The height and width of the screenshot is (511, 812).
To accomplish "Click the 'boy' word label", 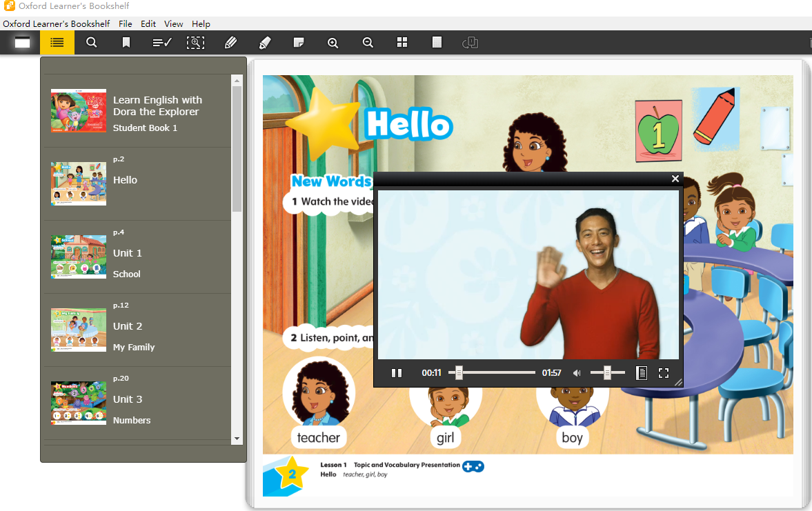I will [572, 438].
